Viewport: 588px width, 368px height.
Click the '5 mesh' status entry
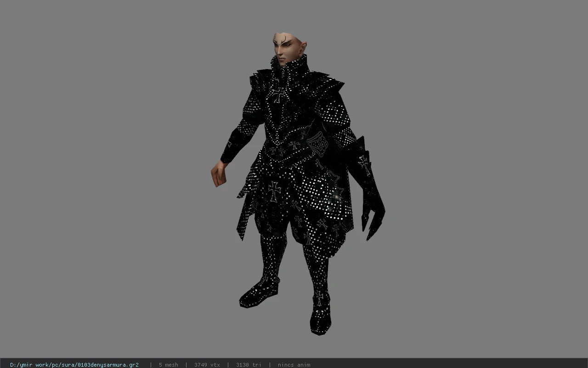point(168,365)
